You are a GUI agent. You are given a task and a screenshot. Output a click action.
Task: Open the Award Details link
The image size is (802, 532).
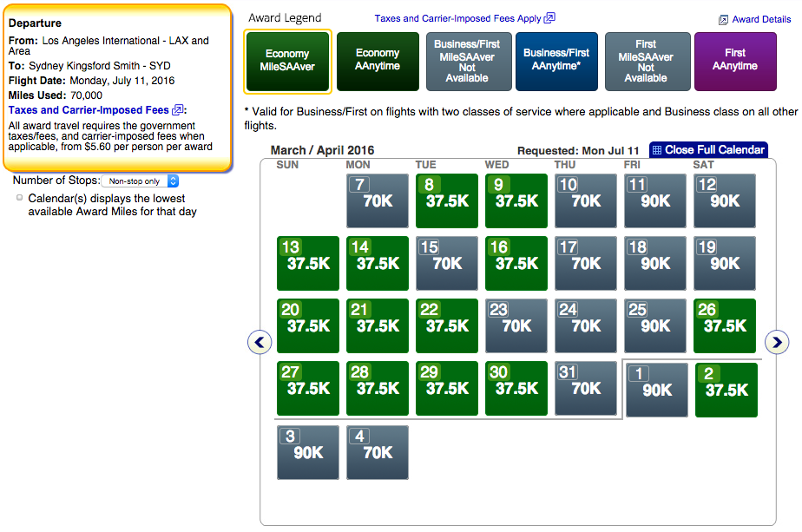click(x=761, y=19)
